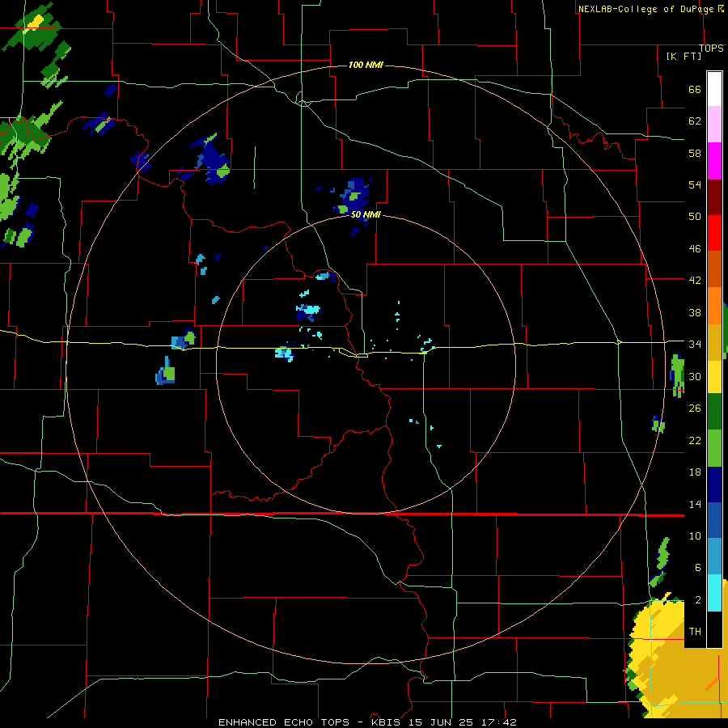Image resolution: width=728 pixels, height=728 pixels.
Task: Pick the dark orange legend swatch
Action: click(x=714, y=269)
